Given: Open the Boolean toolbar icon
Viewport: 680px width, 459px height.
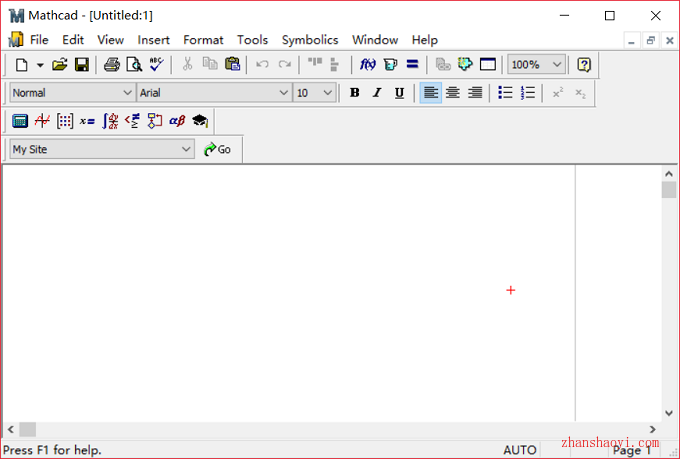Looking at the screenshot, I should click(x=132, y=121).
